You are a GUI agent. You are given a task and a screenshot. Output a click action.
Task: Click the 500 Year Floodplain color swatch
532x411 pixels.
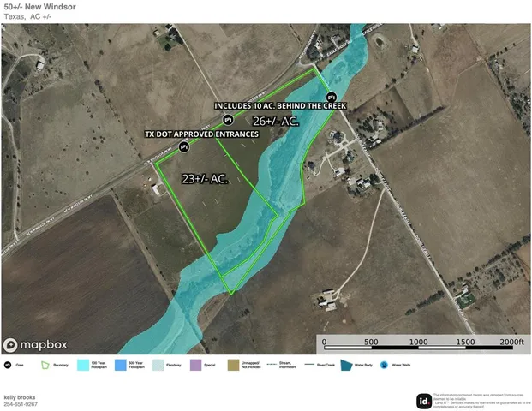[121, 366]
